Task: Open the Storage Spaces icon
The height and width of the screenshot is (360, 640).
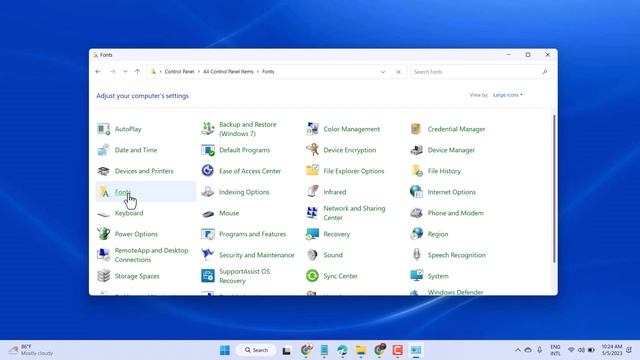Action: tap(104, 276)
